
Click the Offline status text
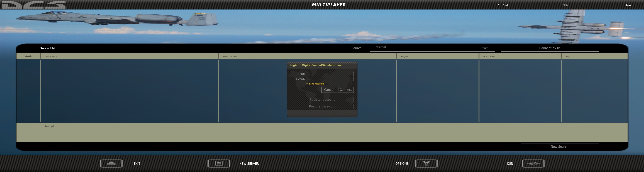tap(566, 5)
